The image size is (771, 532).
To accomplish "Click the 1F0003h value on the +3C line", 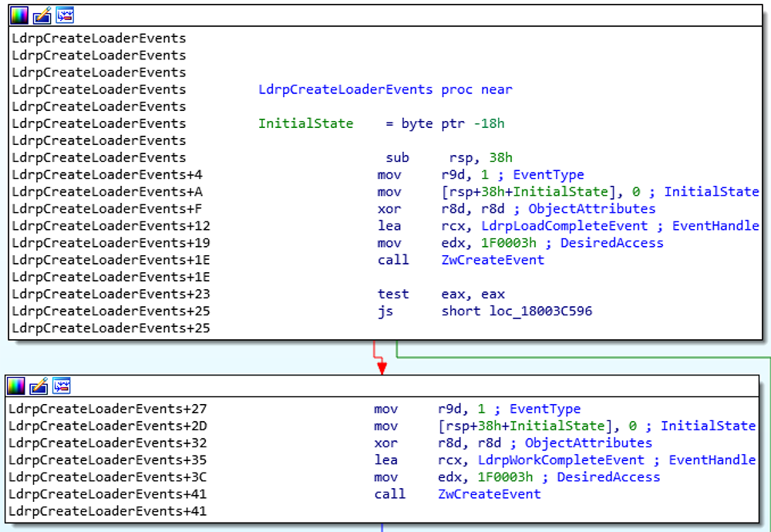I will (x=506, y=477).
